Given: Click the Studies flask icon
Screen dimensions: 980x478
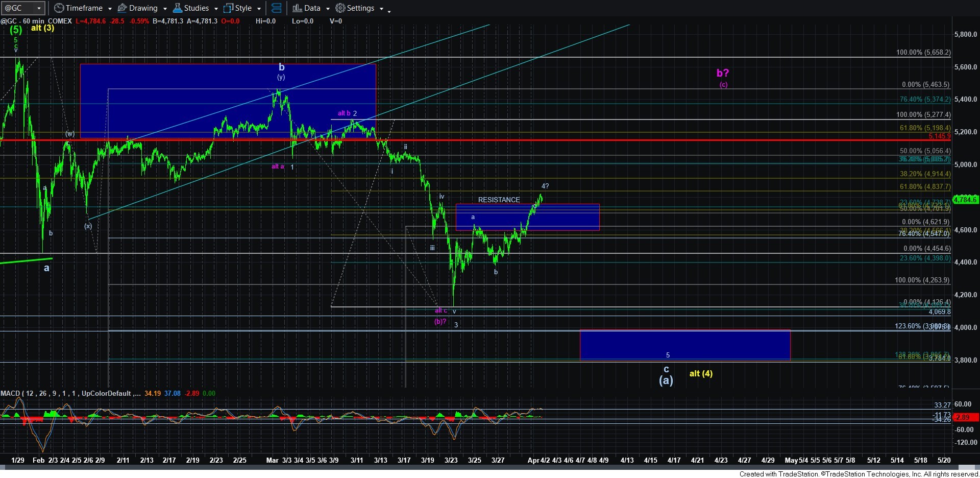Looking at the screenshot, I should (178, 8).
